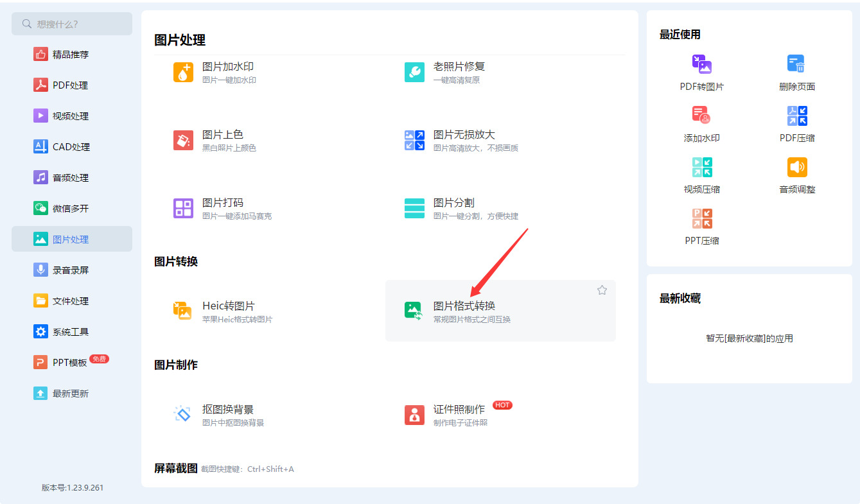This screenshot has height=504, width=860.
Task: Switch to PDF处理 in sidebar
Action: (x=72, y=85)
